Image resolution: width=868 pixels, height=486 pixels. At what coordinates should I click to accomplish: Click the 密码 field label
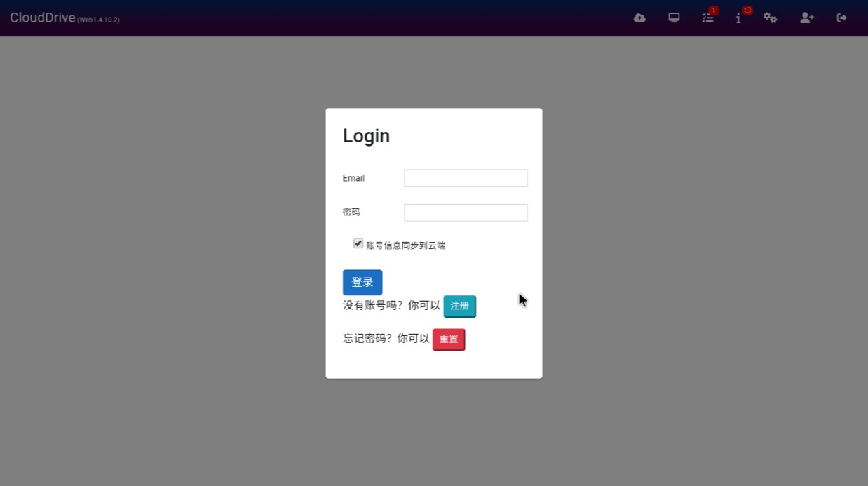point(351,212)
